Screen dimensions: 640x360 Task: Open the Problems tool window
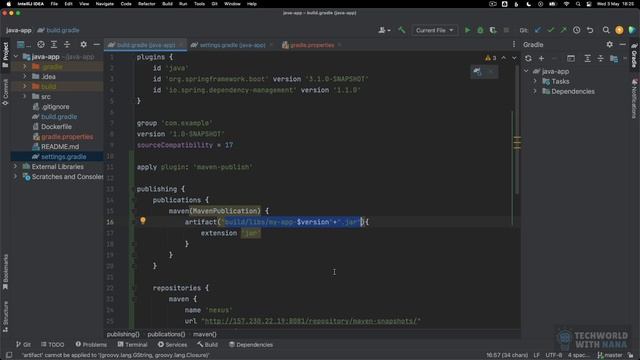[91, 344]
